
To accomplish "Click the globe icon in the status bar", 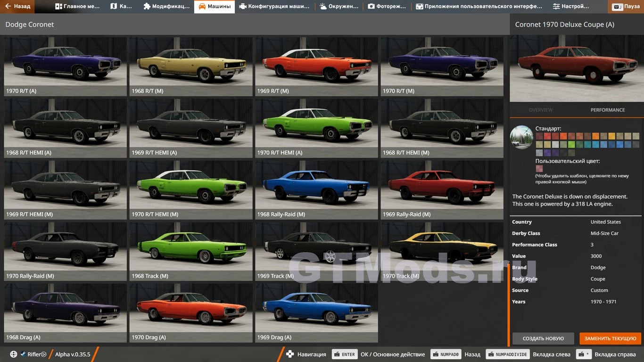I will [14, 354].
